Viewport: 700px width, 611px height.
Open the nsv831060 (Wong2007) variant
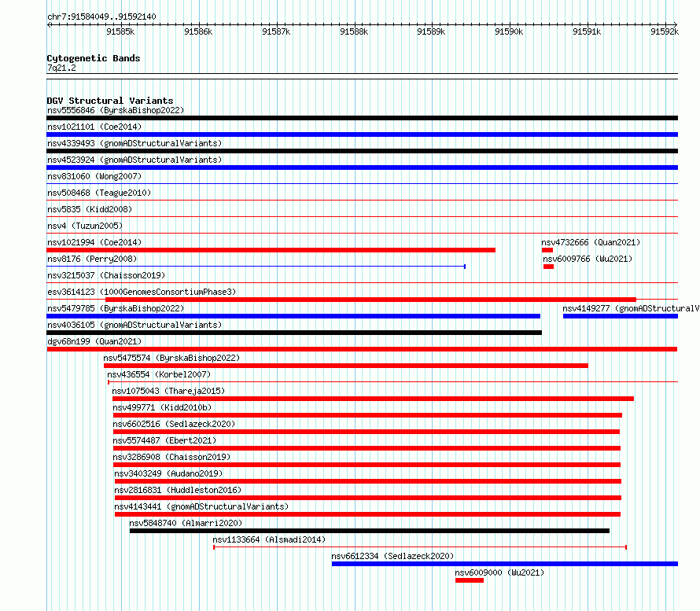pyautogui.click(x=94, y=176)
